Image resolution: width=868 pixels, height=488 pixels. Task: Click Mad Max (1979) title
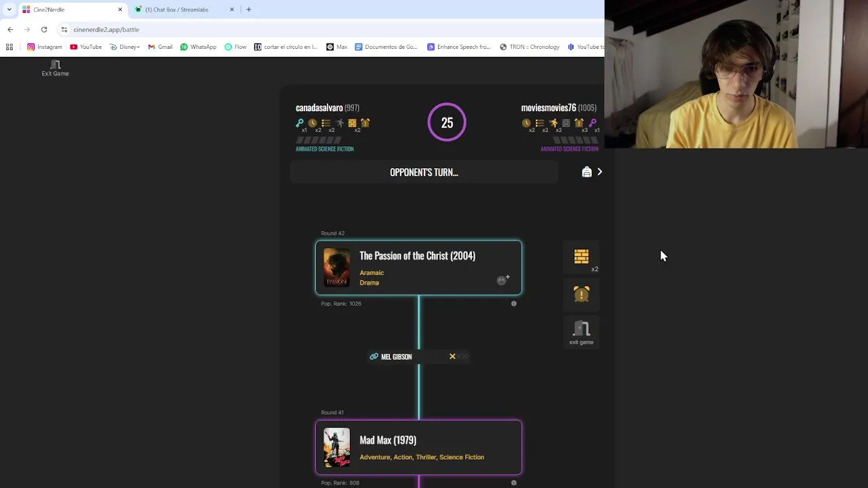388,440
